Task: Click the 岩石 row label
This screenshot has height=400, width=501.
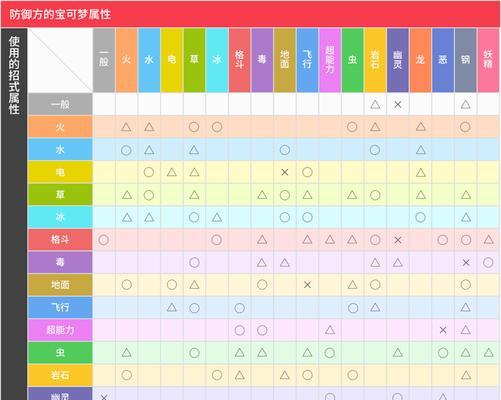Action: click(60, 375)
